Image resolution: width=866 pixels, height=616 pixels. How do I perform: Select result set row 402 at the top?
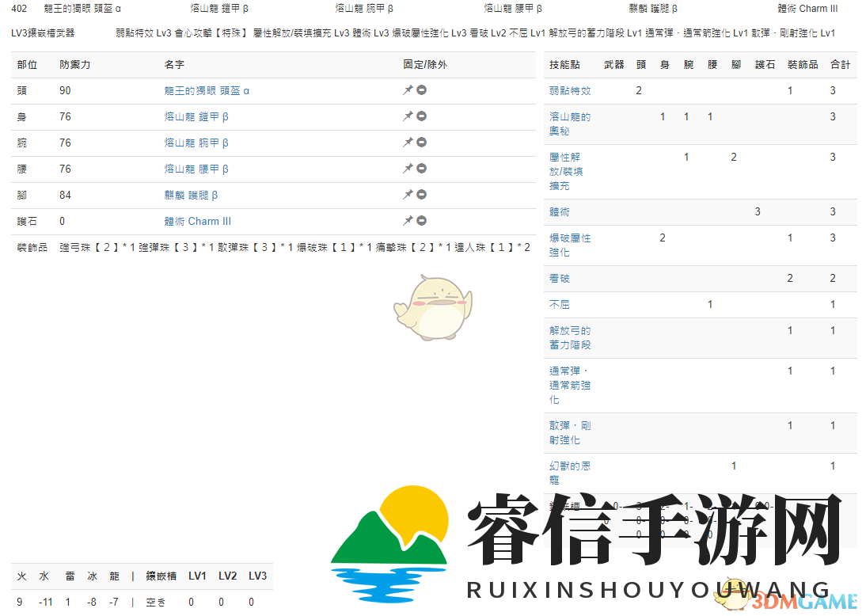point(17,8)
